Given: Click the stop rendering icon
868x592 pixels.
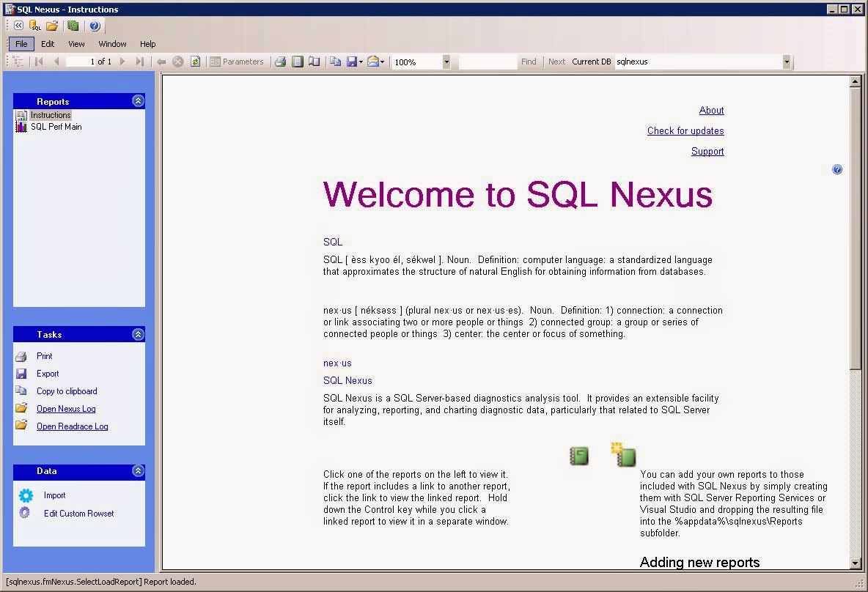Looking at the screenshot, I should click(177, 62).
